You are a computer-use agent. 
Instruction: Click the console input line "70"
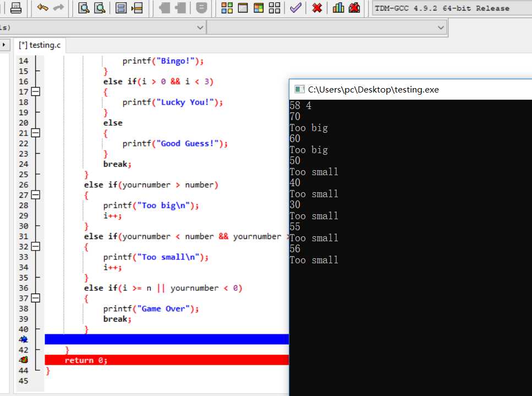(x=295, y=117)
